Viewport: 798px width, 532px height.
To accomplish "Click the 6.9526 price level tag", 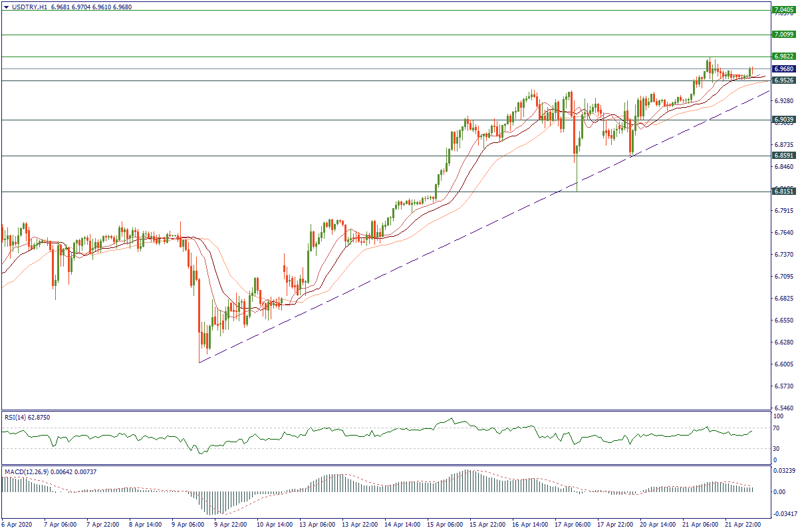I will 783,80.
